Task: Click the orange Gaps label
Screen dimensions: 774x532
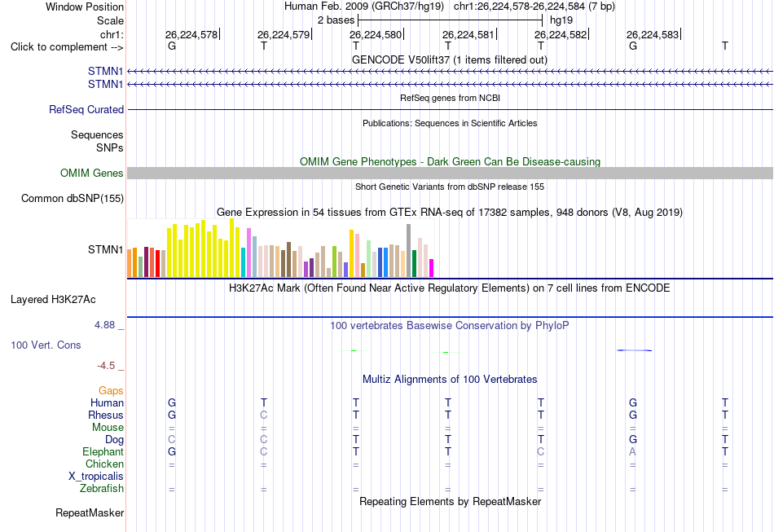Action: [111, 391]
